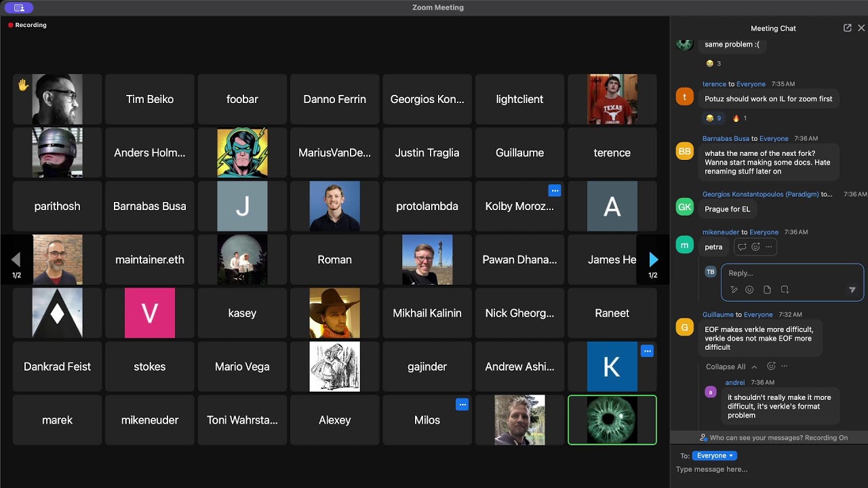Viewport: 868px width, 488px height.
Task: Click the view switcher icon in title bar
Action: tap(19, 7)
